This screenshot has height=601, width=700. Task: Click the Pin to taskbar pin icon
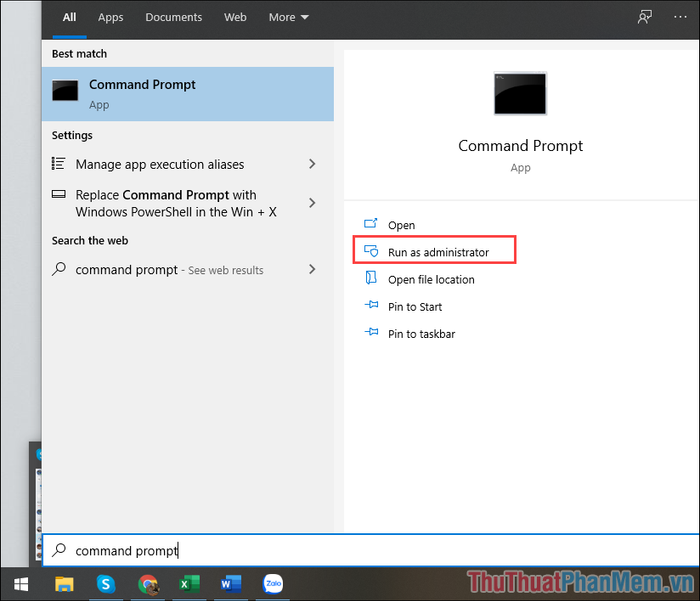371,332
